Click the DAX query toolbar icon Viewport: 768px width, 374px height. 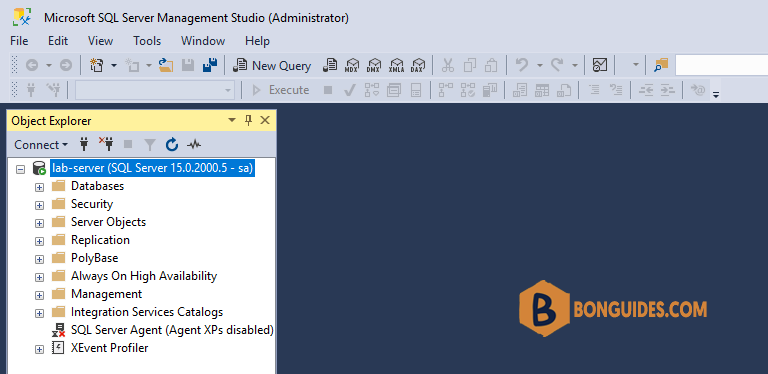tap(417, 65)
